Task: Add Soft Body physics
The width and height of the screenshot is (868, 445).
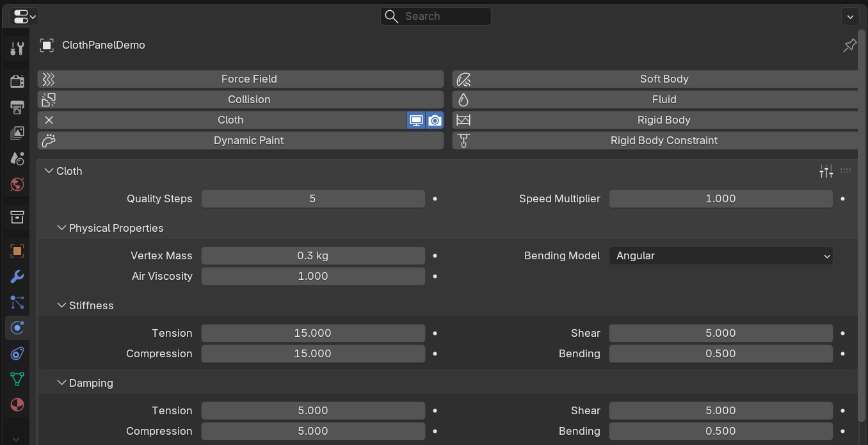Action: [655, 79]
